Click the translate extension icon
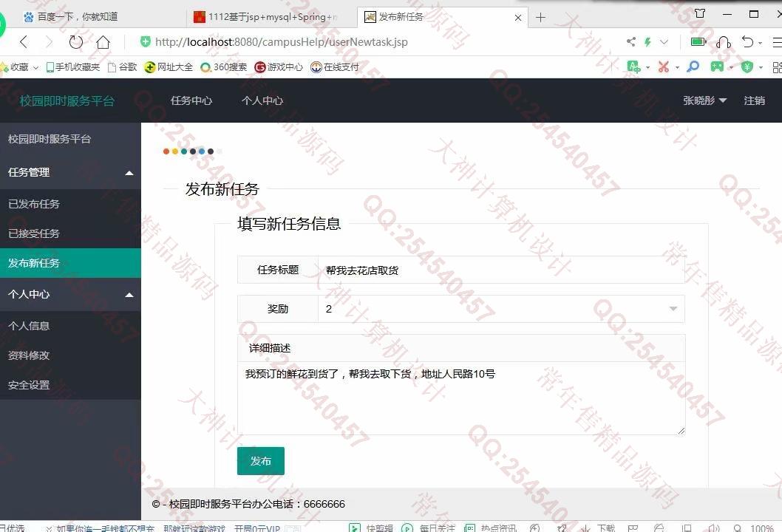782x532 pixels. pyautogui.click(x=633, y=66)
